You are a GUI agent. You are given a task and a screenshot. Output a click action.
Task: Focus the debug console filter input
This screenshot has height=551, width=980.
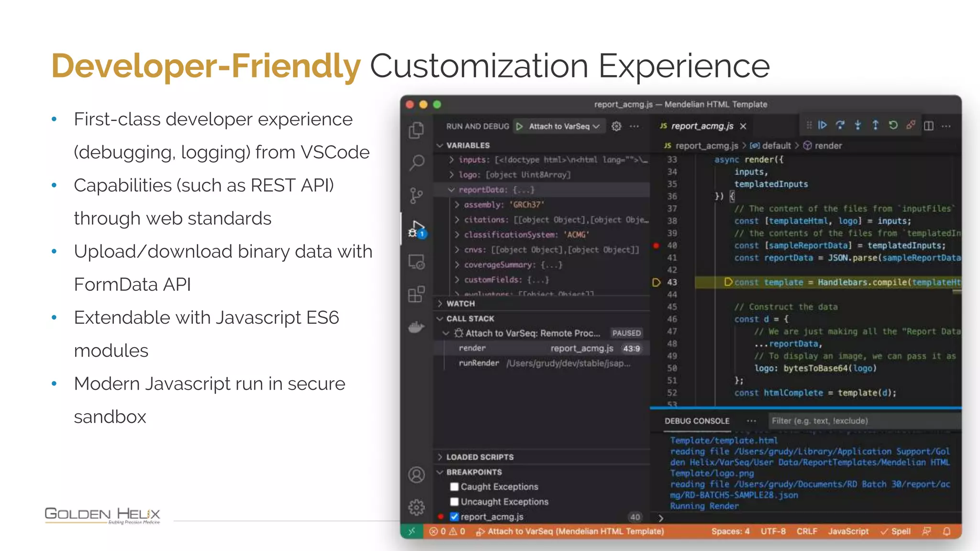click(865, 421)
